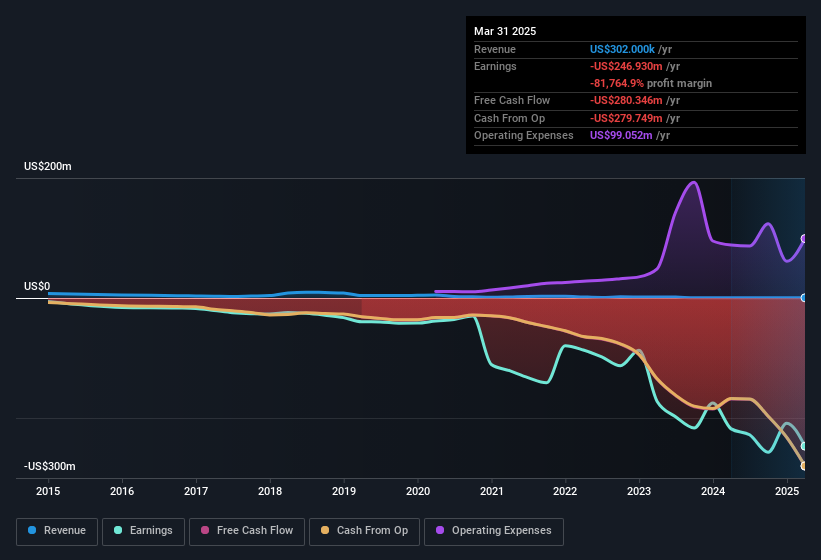821x560 pixels.
Task: Click the 2022 x-axis label
Action: click(x=565, y=491)
